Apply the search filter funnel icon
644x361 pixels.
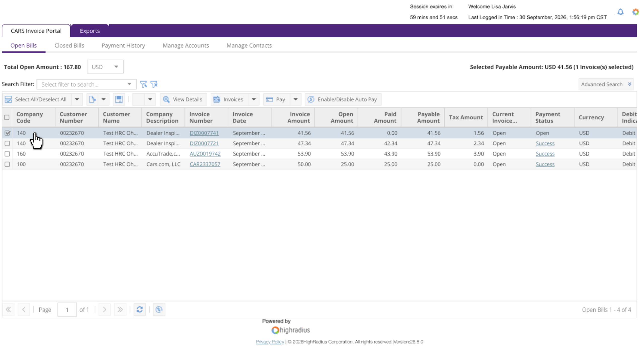143,84
